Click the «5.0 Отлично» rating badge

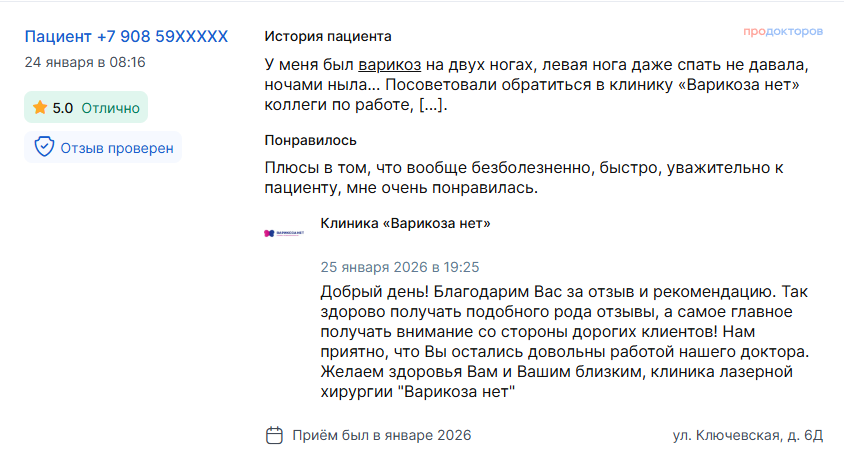[86, 108]
